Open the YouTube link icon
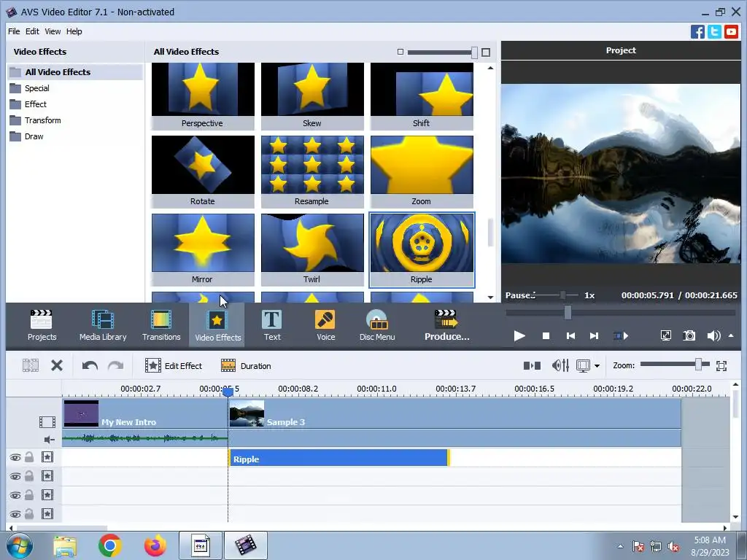 click(731, 32)
